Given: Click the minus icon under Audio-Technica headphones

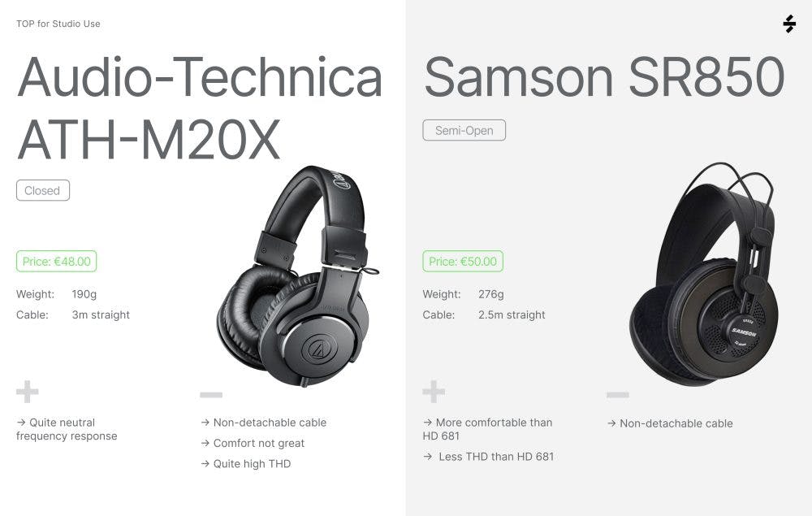Looking at the screenshot, I should (211, 396).
